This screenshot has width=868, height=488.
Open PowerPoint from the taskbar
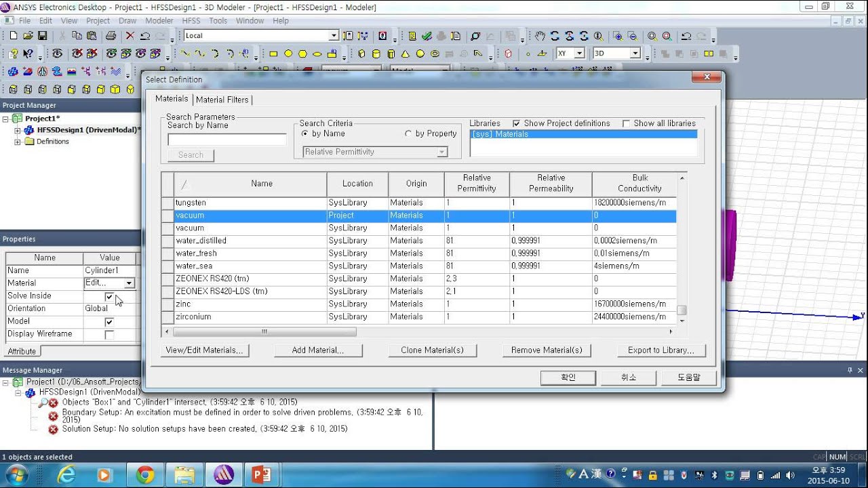261,474
